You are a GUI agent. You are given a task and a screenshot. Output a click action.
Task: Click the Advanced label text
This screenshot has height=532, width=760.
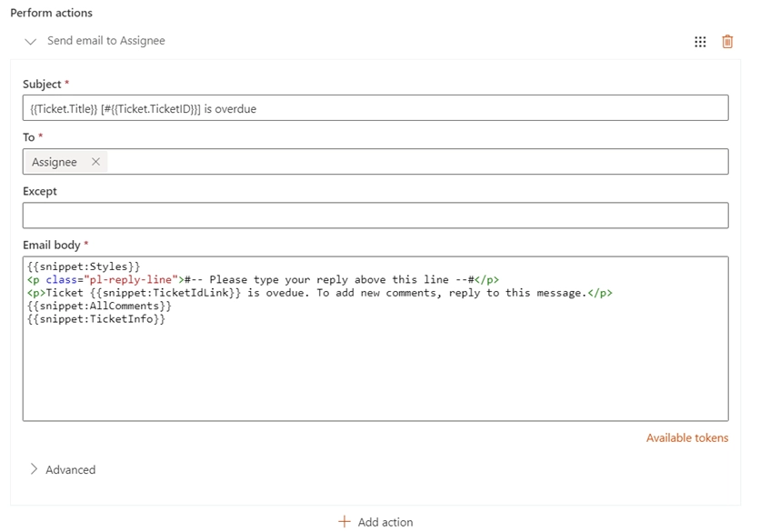click(71, 469)
